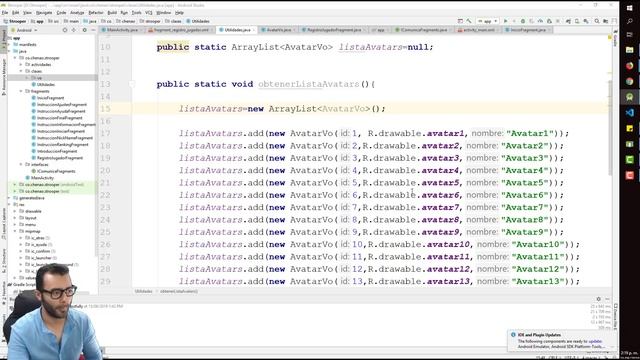
Task: Collapse the java folder
Action: 10,51
